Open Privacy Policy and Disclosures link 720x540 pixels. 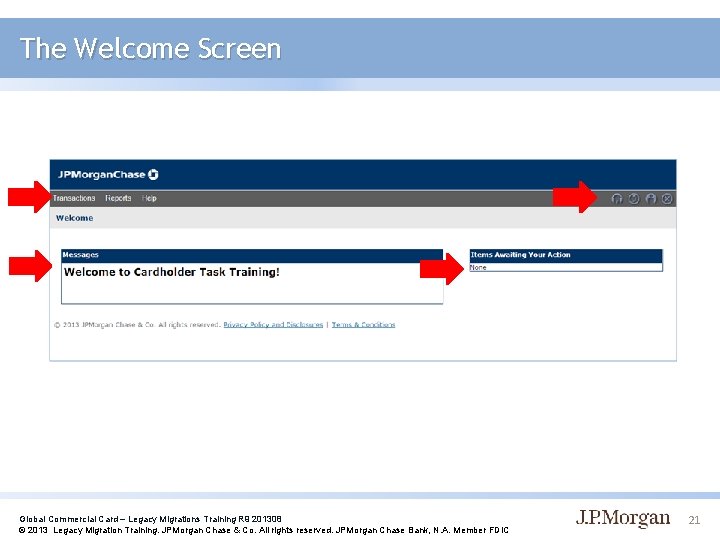click(273, 325)
